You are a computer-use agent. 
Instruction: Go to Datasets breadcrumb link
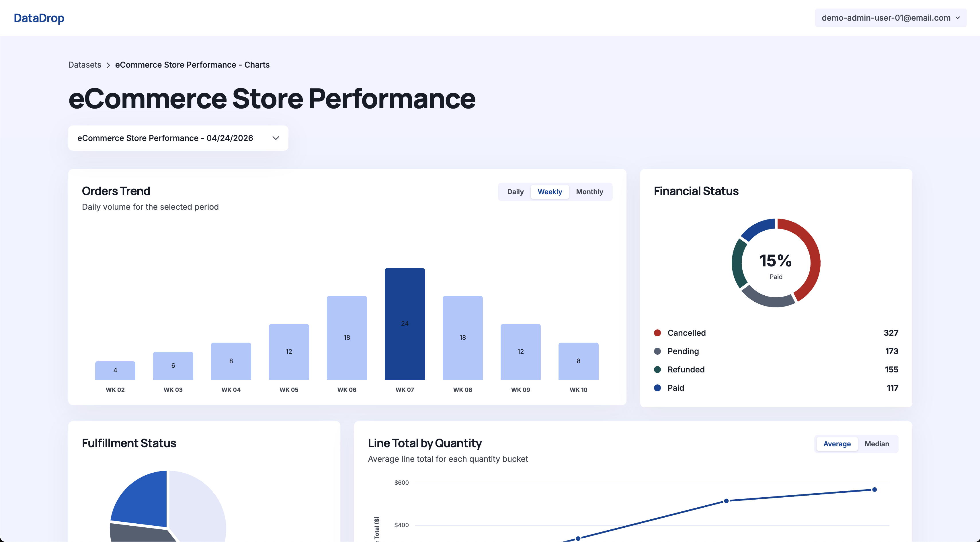(x=85, y=65)
